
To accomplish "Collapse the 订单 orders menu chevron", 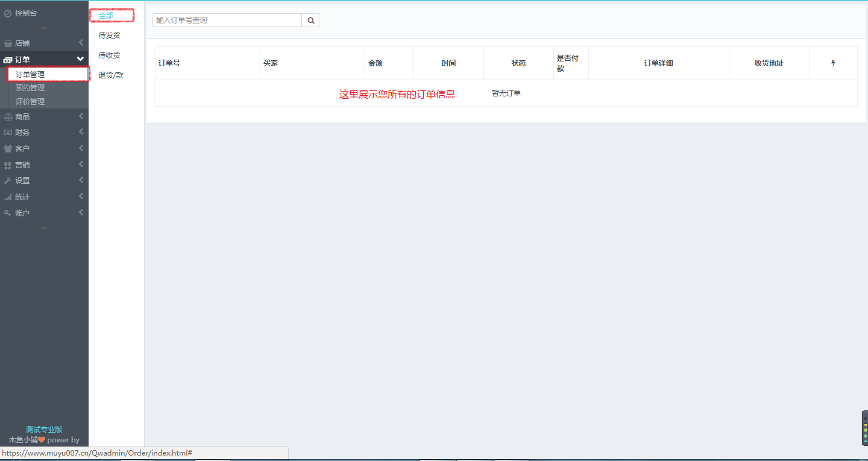I will coord(80,58).
